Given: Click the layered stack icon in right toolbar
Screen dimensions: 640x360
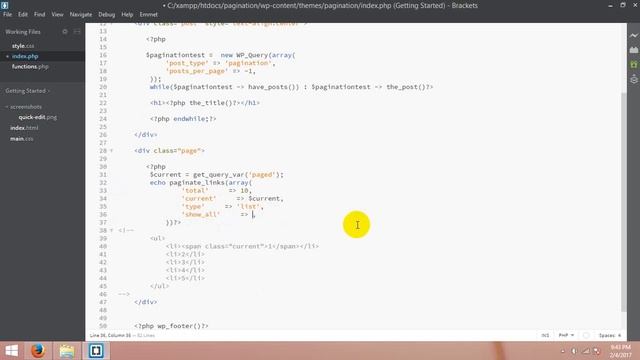Looking at the screenshot, I should click(633, 79).
